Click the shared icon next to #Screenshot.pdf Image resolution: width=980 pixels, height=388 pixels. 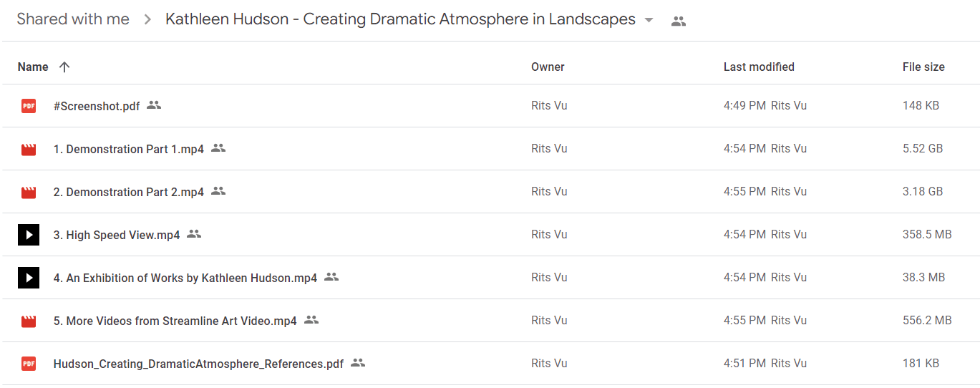coord(154,105)
